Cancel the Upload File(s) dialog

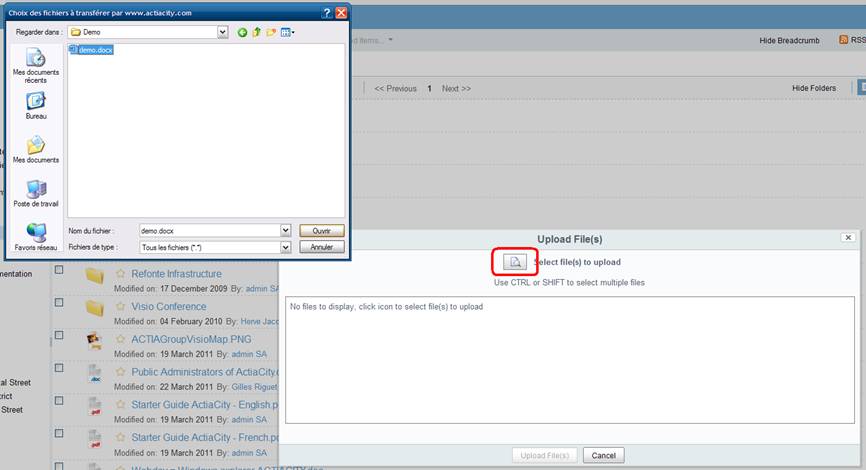click(603, 455)
